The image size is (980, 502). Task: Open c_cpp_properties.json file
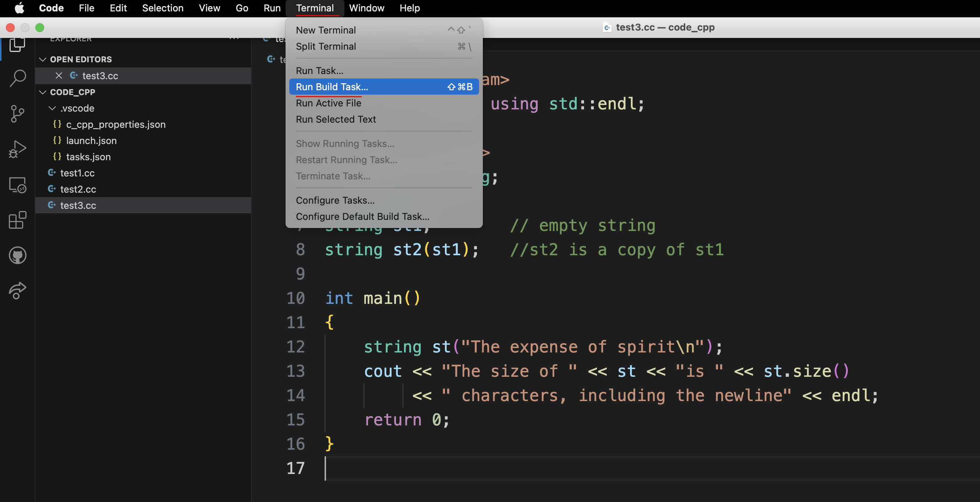point(143,124)
